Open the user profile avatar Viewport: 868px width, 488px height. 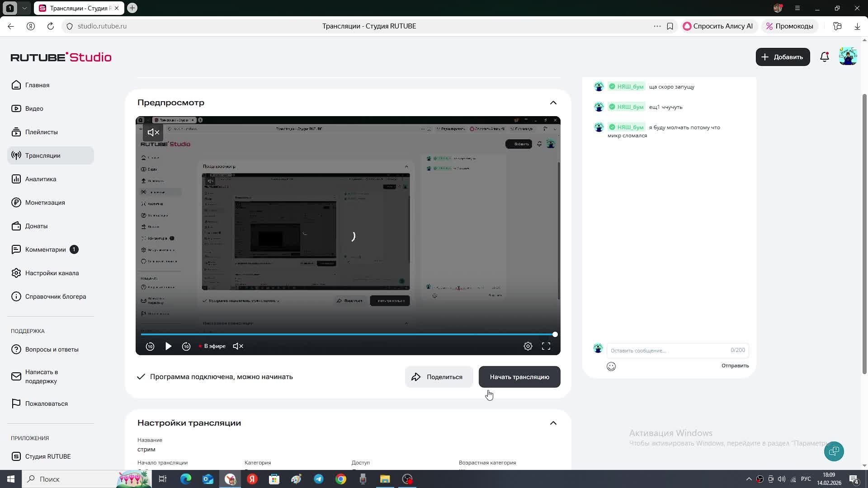pyautogui.click(x=848, y=57)
